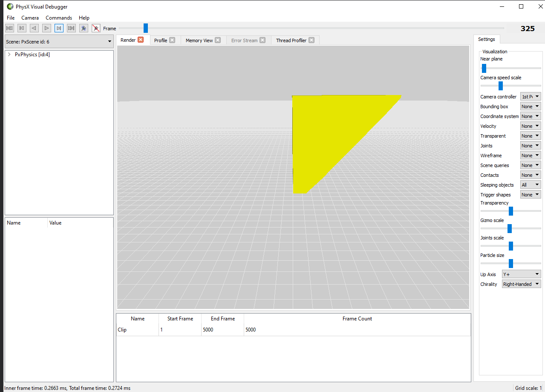
Task: Open the Camera menu
Action: click(30, 18)
